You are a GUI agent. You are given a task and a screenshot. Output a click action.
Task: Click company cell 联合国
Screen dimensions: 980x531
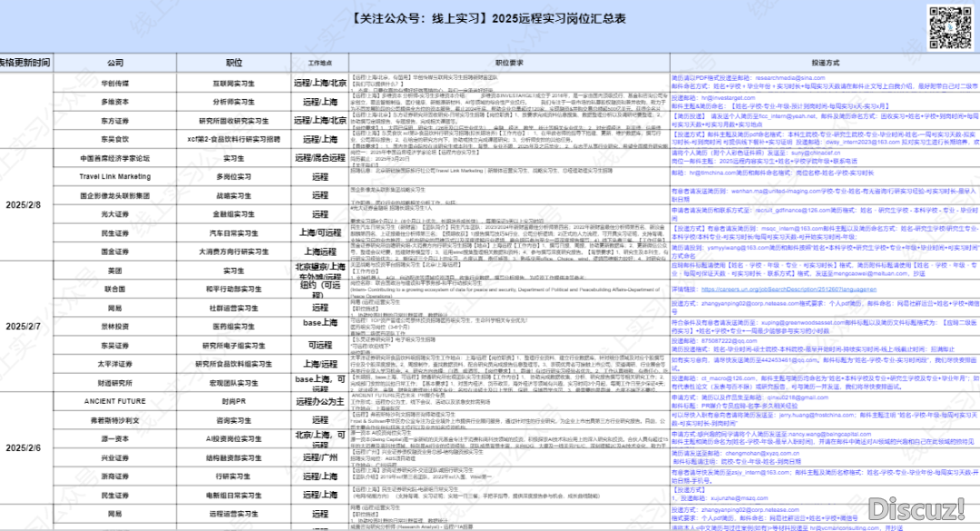pos(115,289)
